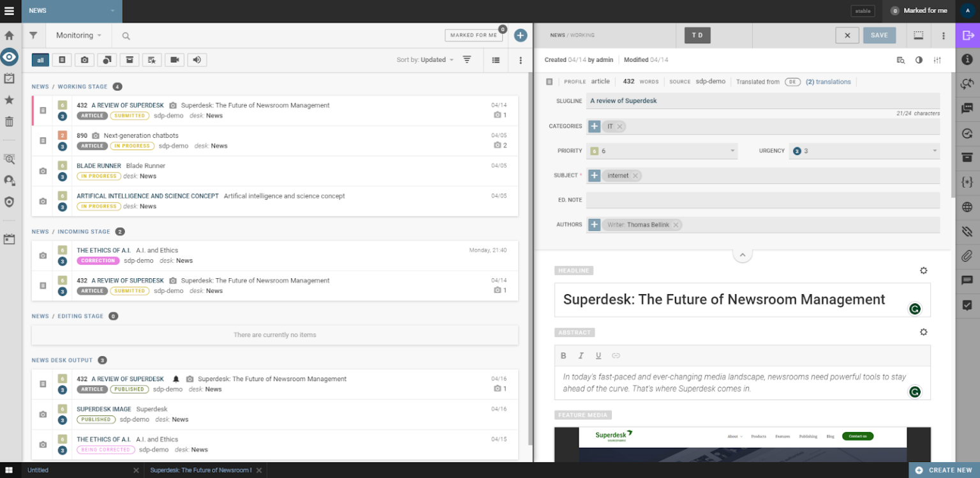Toggle the MARKED FOR ME filter
The height and width of the screenshot is (478, 980).
(473, 35)
